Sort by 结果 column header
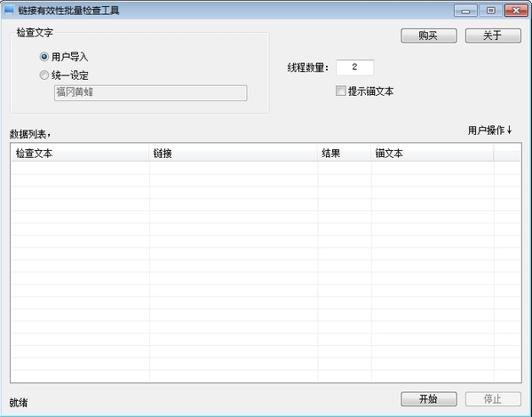The width and height of the screenshot is (532, 417). point(344,153)
